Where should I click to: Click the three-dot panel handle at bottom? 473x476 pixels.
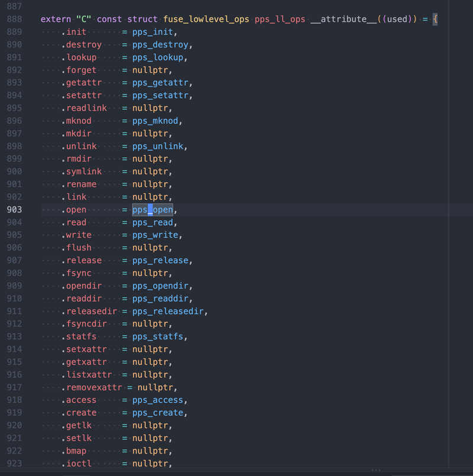(x=376, y=470)
